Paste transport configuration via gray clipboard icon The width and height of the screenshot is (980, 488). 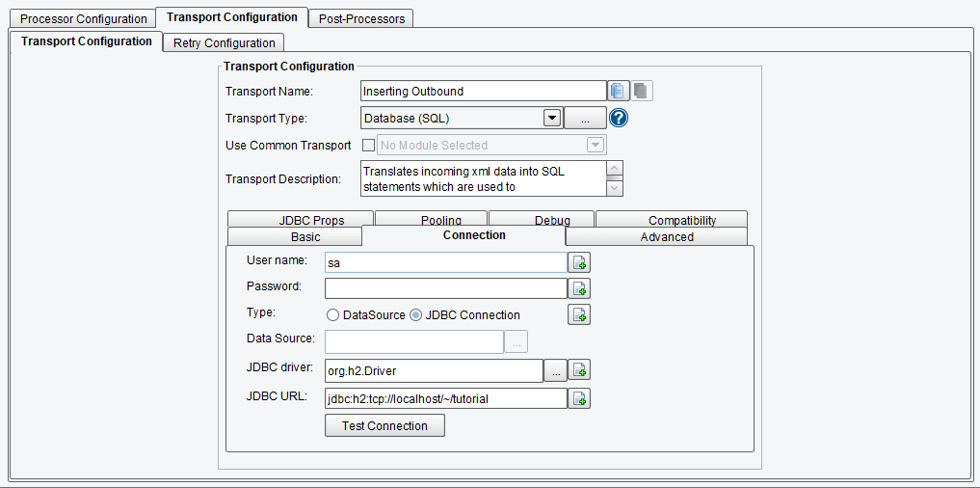[641, 91]
